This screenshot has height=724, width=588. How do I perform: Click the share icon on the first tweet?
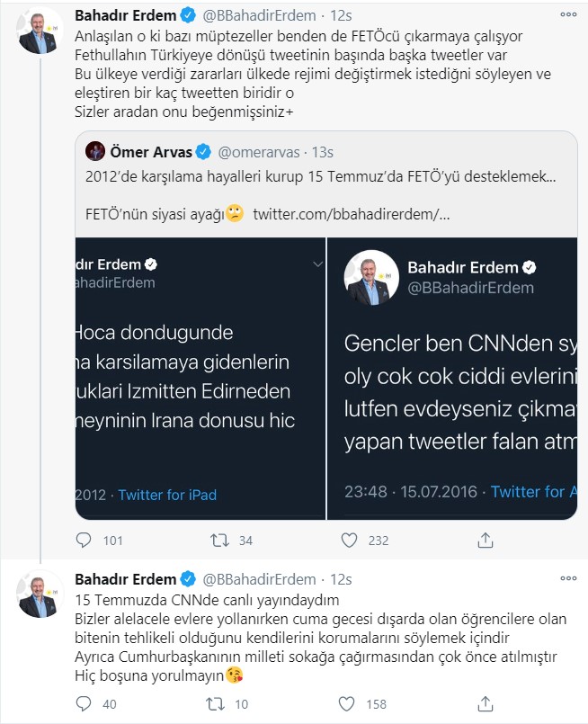point(486,541)
